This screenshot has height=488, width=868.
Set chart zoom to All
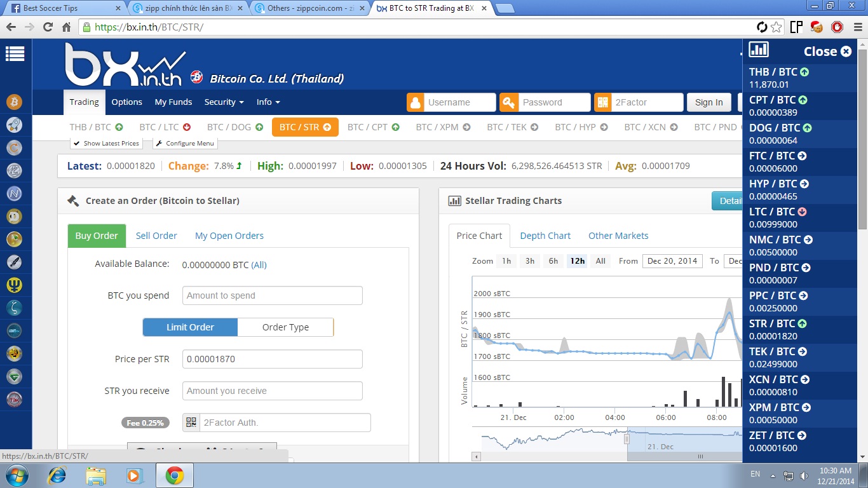click(x=600, y=261)
